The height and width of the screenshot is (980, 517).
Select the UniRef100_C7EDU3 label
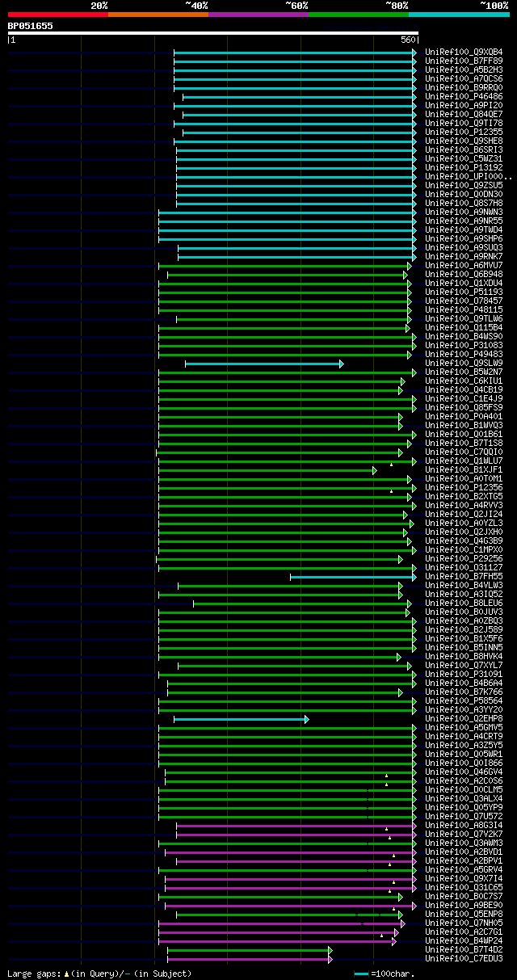pos(464,959)
